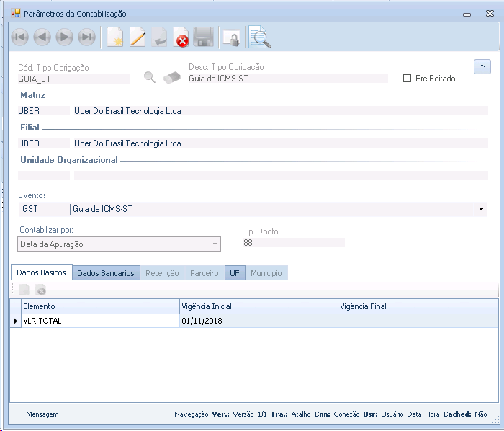504x431 pixels.
Task: Click the eraser icon to clear obligation type
Action: click(172, 78)
